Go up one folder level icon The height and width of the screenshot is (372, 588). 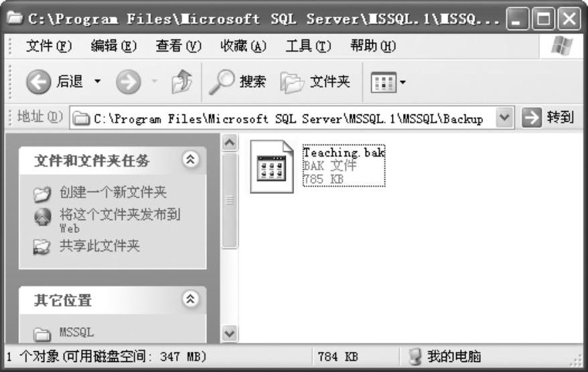point(181,82)
